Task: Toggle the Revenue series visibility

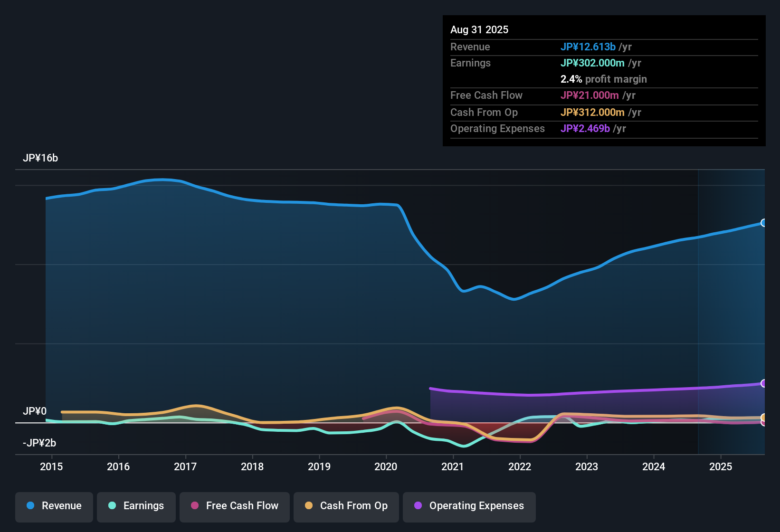Action: click(54, 506)
